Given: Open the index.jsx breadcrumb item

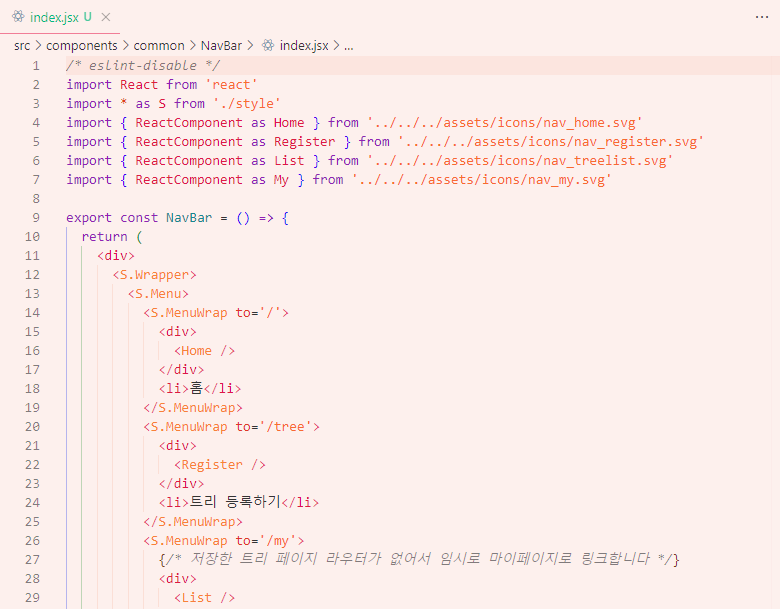Looking at the screenshot, I should click(x=304, y=46).
